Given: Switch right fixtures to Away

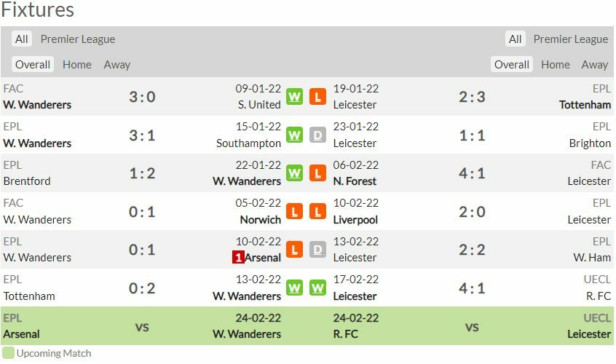Looking at the screenshot, I should [x=594, y=65].
